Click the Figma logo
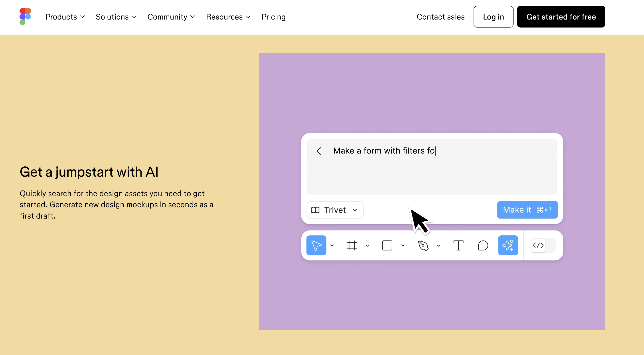This screenshot has height=355, width=644. coord(25,16)
